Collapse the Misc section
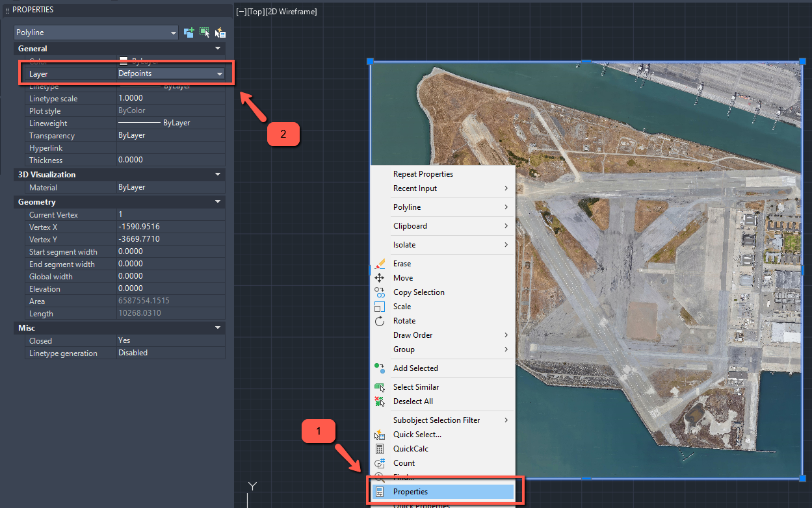Image resolution: width=812 pixels, height=508 pixels. coord(218,328)
